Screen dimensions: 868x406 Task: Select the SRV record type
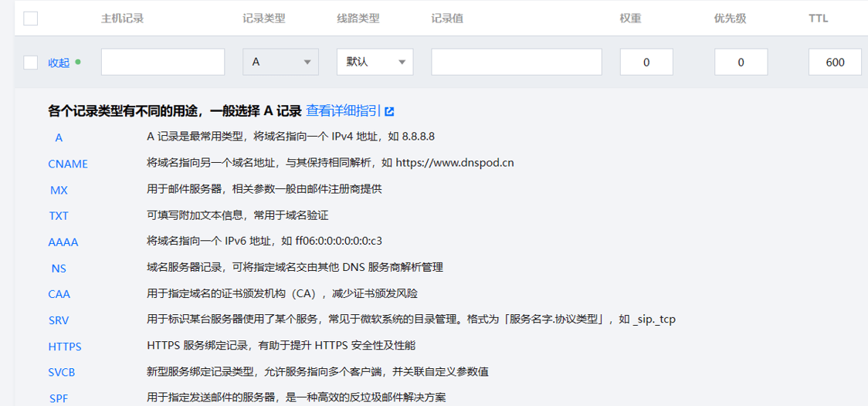(x=59, y=320)
